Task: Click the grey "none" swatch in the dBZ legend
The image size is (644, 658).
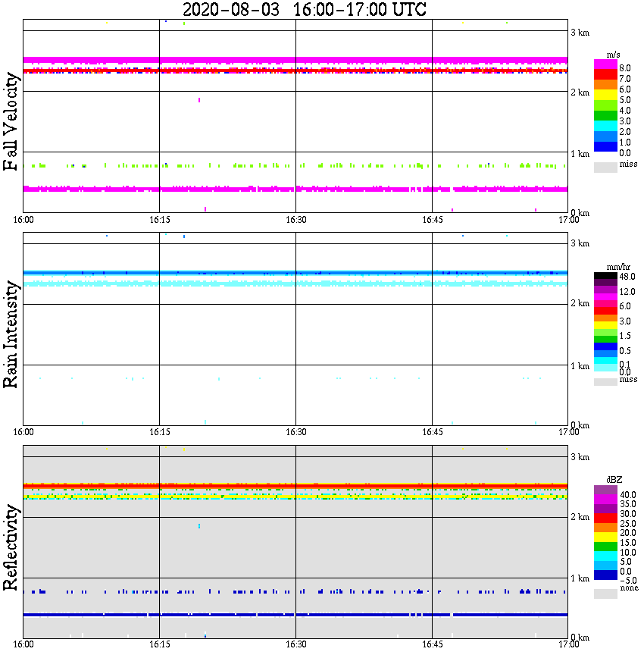Action: coord(605,594)
